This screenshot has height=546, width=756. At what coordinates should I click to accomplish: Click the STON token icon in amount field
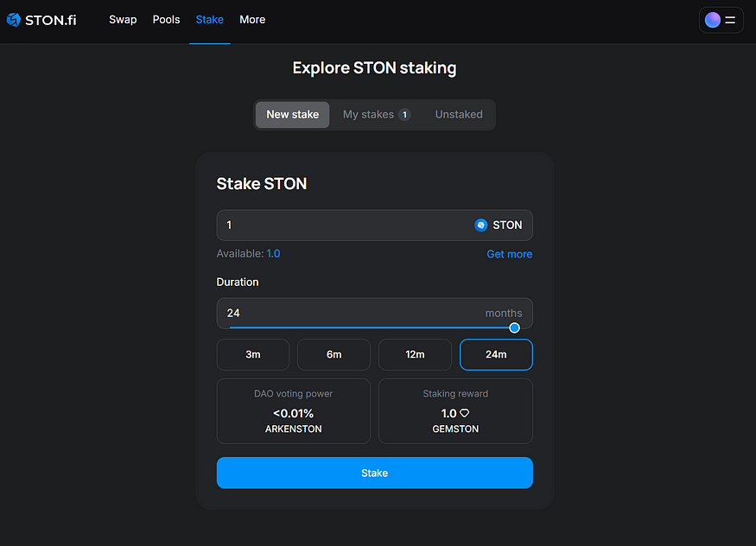tap(481, 225)
